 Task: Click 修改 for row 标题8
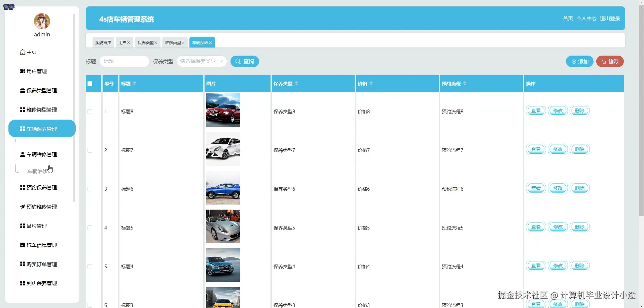click(x=558, y=111)
